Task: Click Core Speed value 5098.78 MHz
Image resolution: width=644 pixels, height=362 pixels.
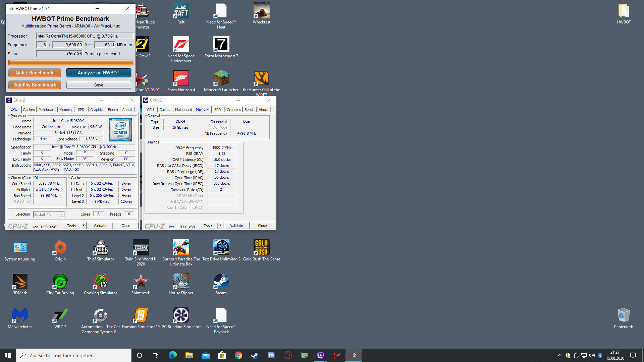Action: click(x=49, y=183)
